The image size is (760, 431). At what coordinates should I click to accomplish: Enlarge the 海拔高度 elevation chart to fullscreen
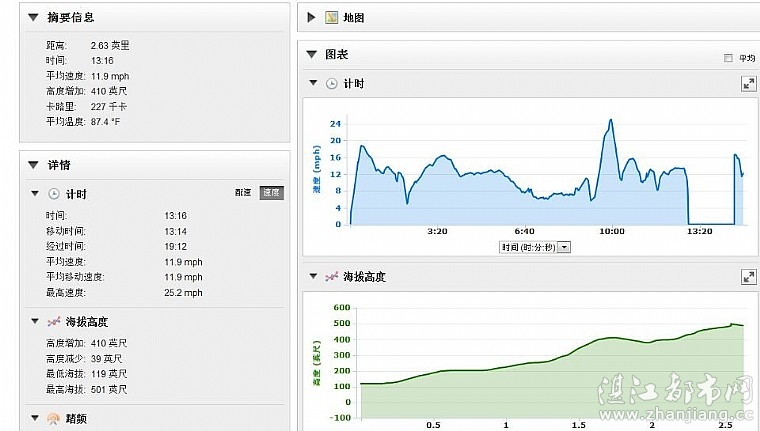[x=747, y=276]
